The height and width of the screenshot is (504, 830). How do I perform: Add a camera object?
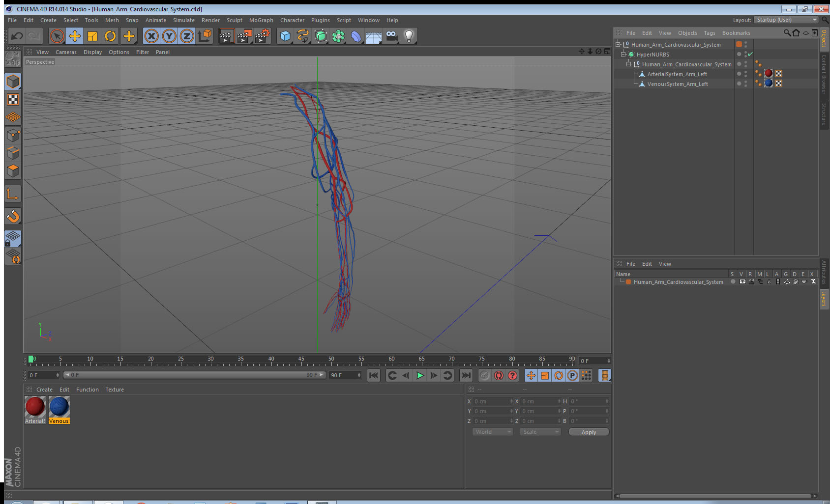click(x=391, y=36)
